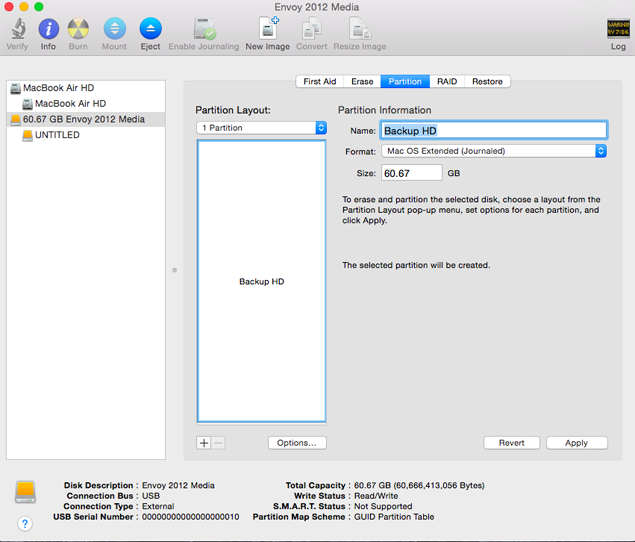Apply the partition changes
Image resolution: width=635 pixels, height=542 pixels.
577,443
